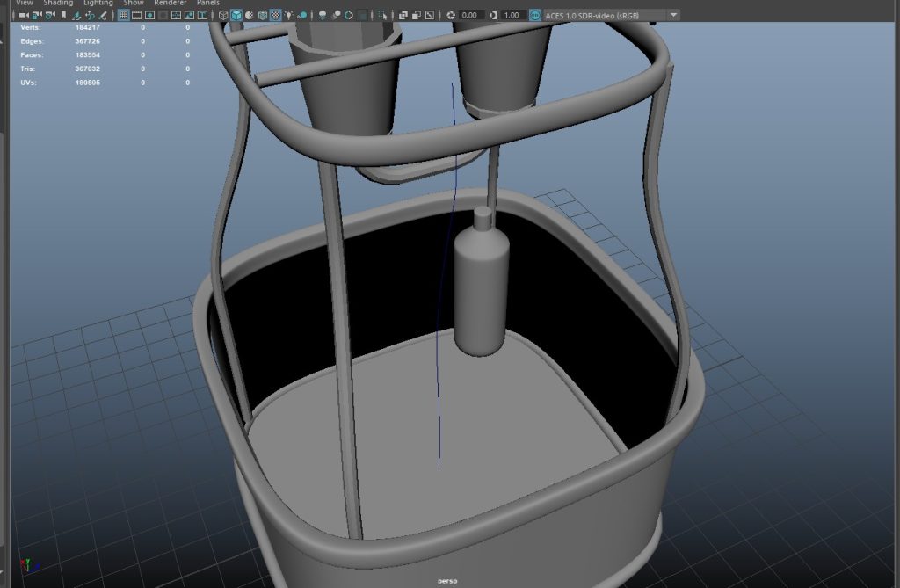Click Multisample Anti-aliasing icon

(349, 16)
